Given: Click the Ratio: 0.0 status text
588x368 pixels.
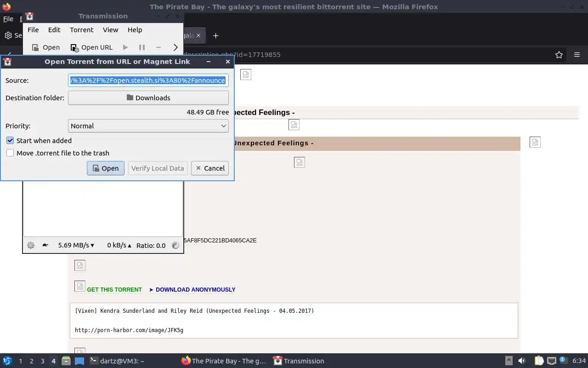Looking at the screenshot, I should tap(151, 246).
